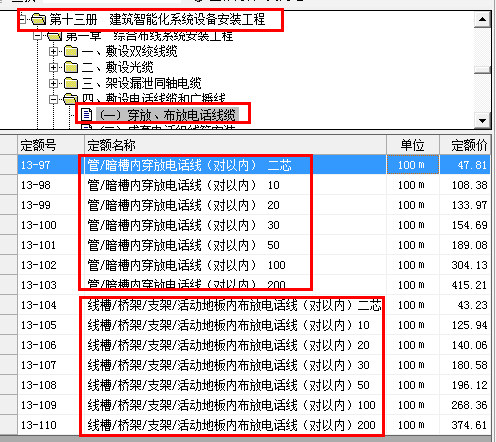Click 管/暗槽内穿放电话线（对以内）二芯 name

click(189, 165)
